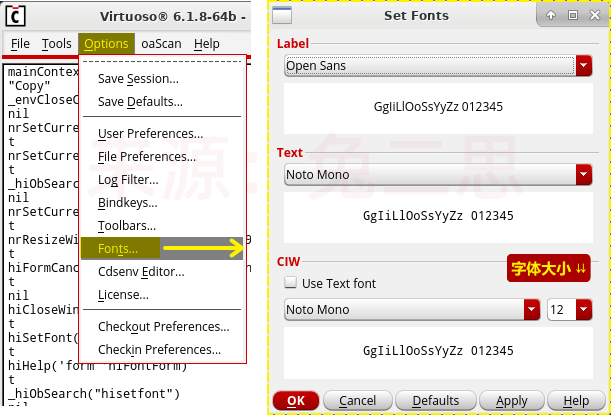This screenshot has height=415, width=611.
Task: Open the Help menu in Virtuoso
Action: (207, 44)
